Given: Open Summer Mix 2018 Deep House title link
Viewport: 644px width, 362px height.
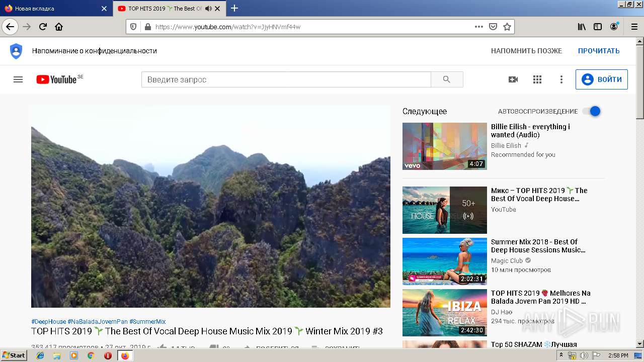Looking at the screenshot, I should [x=538, y=246].
